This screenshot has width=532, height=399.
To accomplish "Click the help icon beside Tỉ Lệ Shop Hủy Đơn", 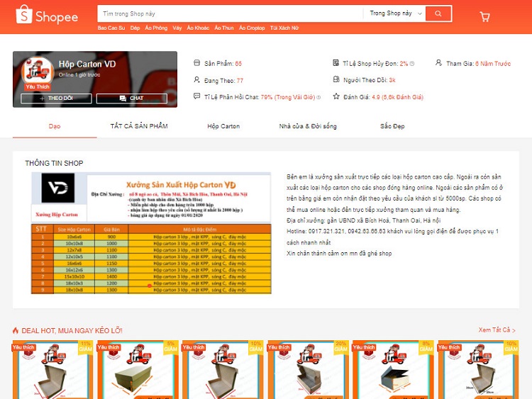I will [413, 64].
